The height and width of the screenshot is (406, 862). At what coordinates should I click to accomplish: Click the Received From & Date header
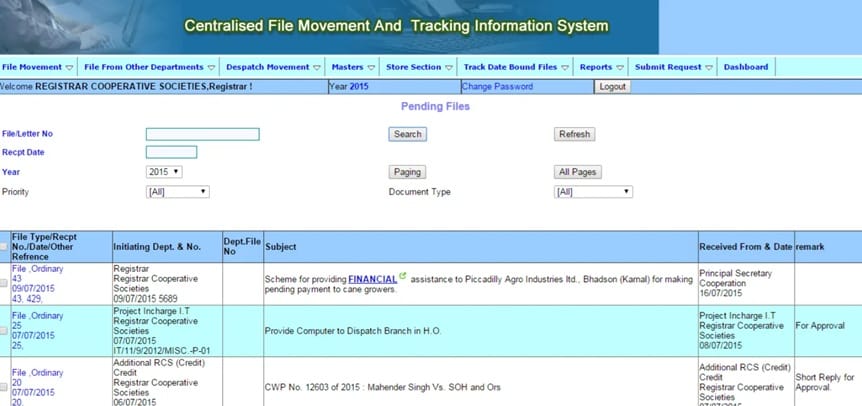(745, 247)
